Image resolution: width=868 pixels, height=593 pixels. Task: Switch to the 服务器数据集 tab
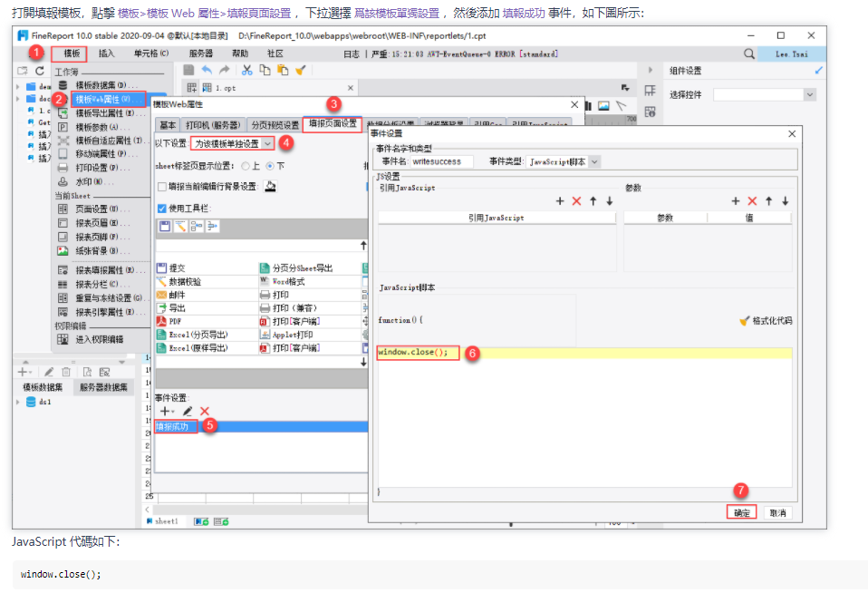103,387
